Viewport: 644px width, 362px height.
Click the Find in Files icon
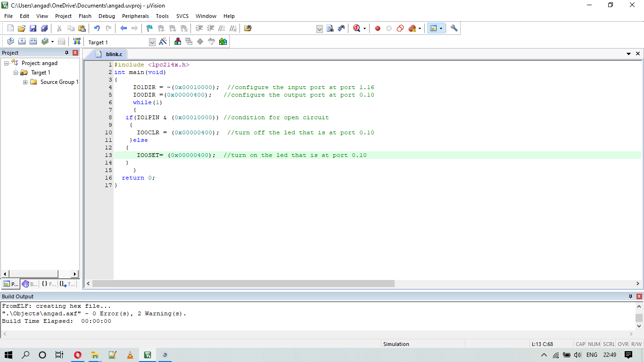tap(248, 28)
